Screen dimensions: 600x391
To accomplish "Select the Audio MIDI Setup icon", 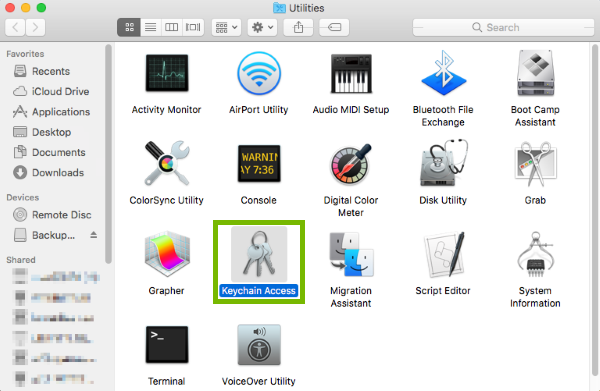I will [351, 73].
